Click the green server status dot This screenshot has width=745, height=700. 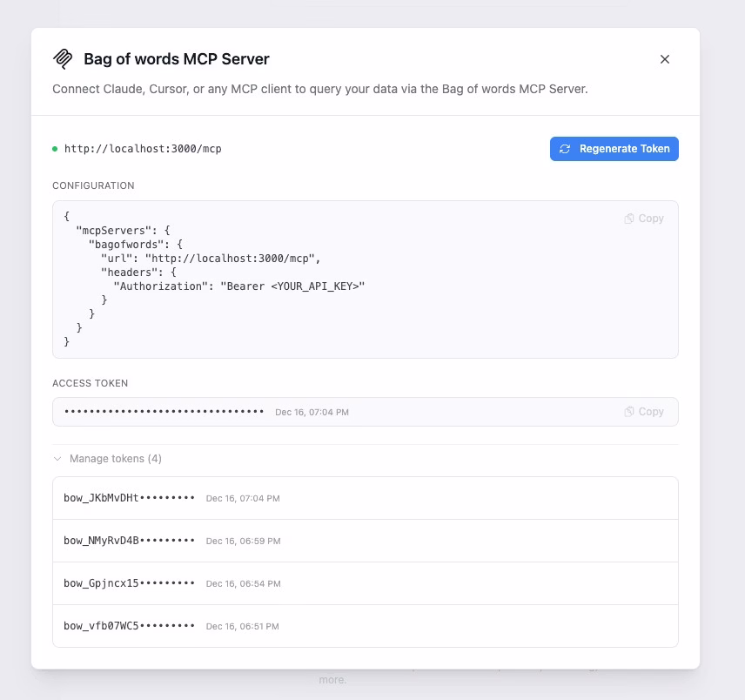[55, 149]
